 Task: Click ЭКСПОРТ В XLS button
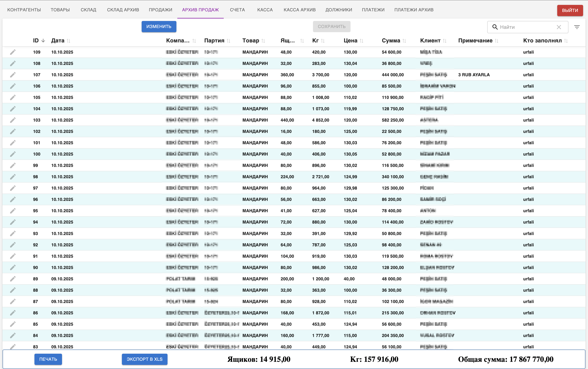click(x=145, y=359)
